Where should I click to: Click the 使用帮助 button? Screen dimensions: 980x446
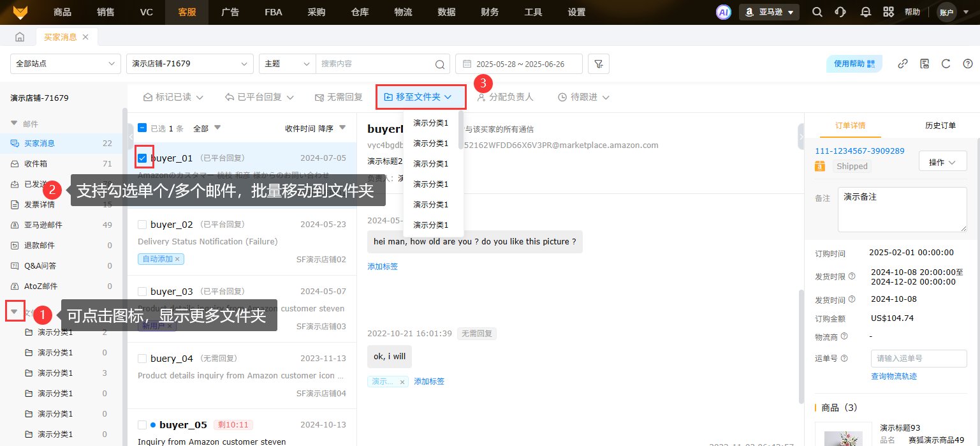(x=854, y=64)
